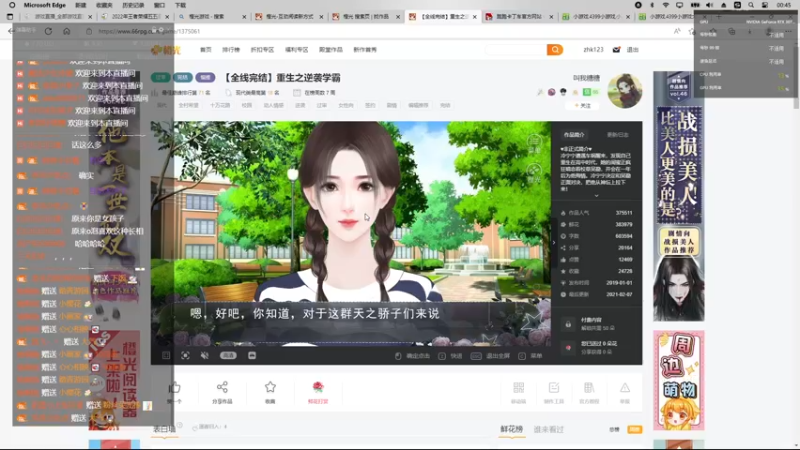Click the 编辑推荐 tag link
Image resolution: width=800 pixels, height=450 pixels.
418,106
